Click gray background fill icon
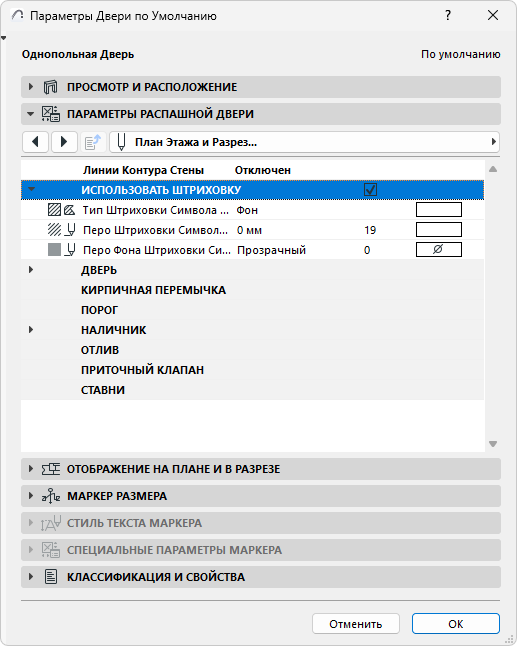This screenshot has width=517, height=646. click(x=54, y=250)
